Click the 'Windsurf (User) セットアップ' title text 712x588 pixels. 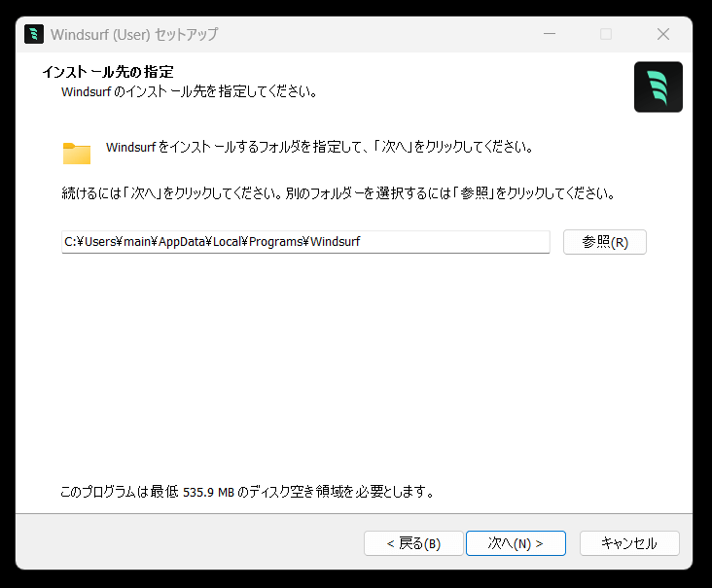(134, 34)
